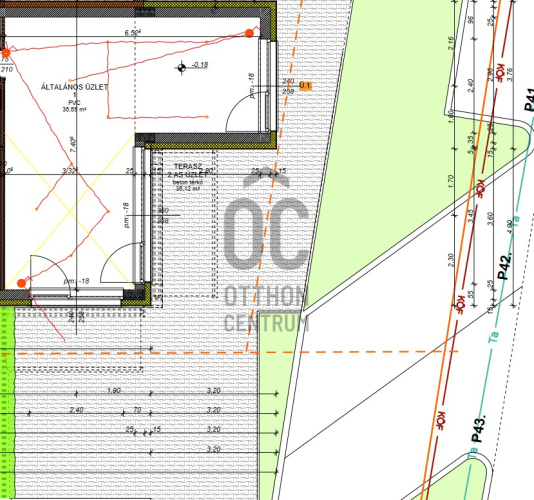Click the TERASZ 2-AS ÜZLET label

[x=188, y=171]
